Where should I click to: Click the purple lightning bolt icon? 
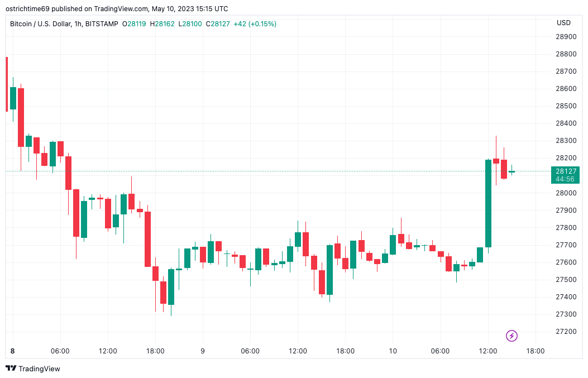click(x=511, y=336)
